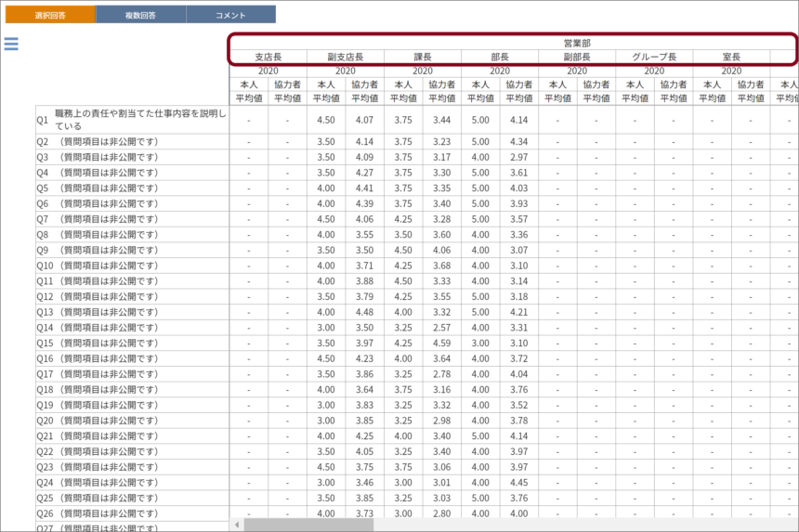The image size is (799, 532).
Task: Select the Q10 question row label
Action: pyautogui.click(x=132, y=266)
